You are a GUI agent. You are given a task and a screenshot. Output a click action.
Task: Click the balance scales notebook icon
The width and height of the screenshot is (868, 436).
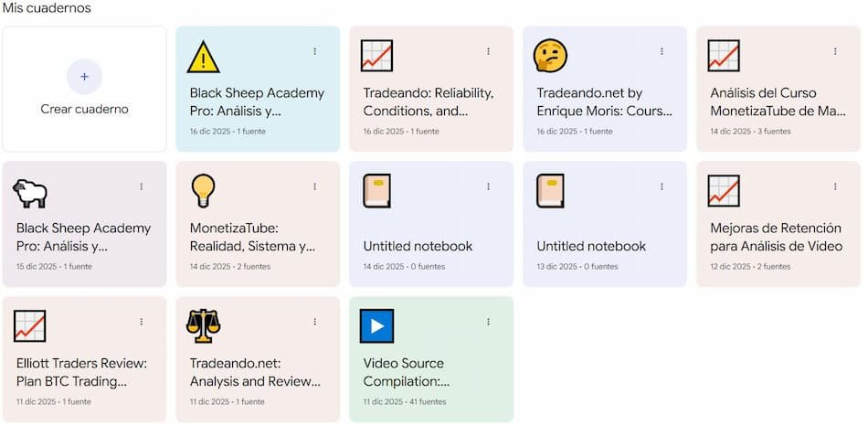pos(203,325)
